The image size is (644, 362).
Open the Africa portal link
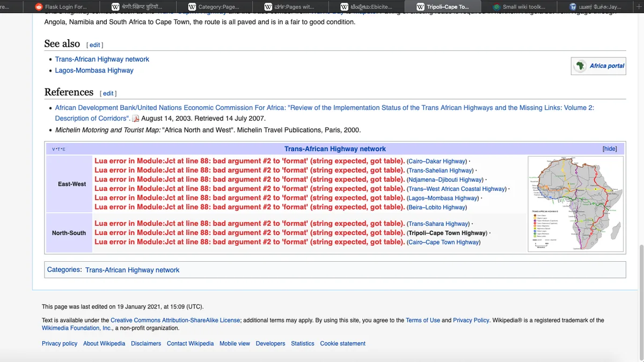coord(607,66)
